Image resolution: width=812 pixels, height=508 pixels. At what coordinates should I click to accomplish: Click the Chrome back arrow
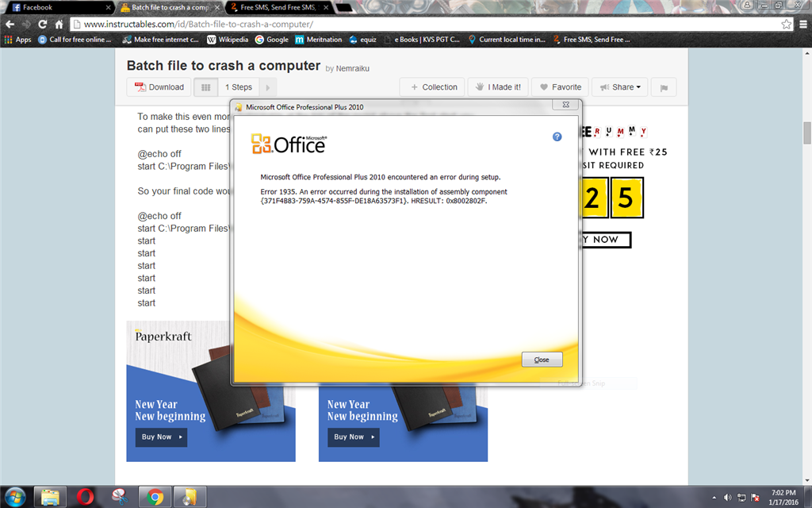coord(10,25)
